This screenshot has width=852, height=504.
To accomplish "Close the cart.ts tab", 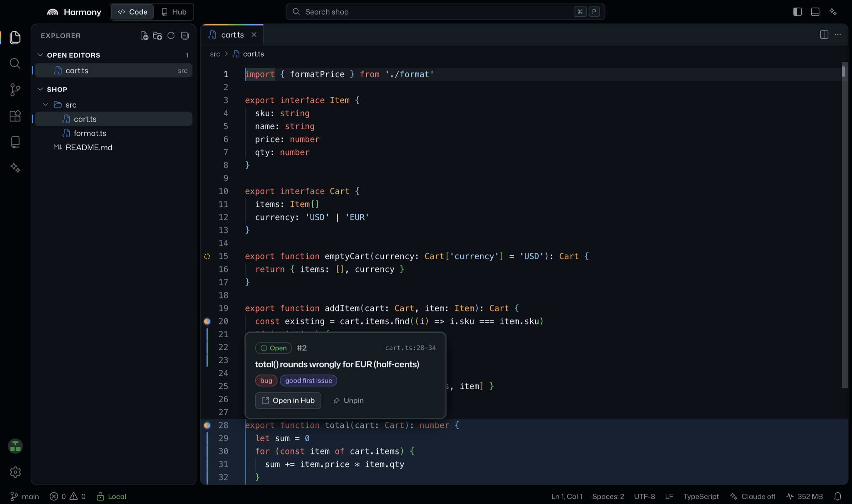I will point(254,34).
